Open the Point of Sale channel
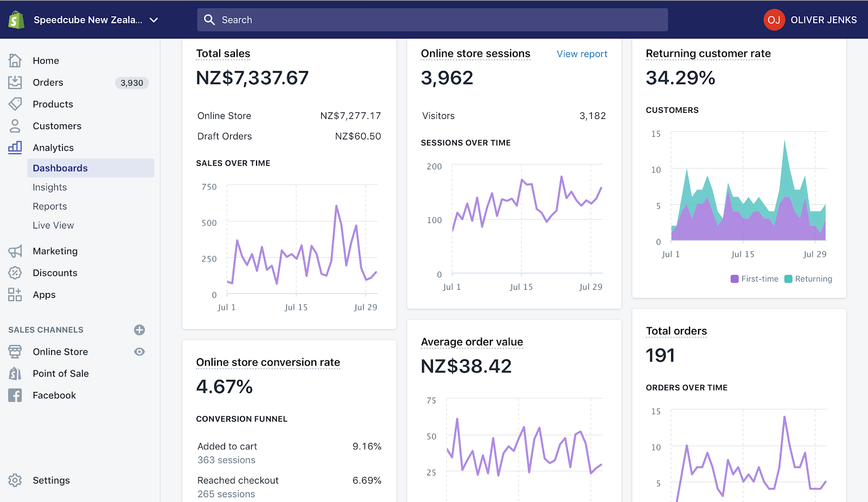Viewport: 868px width, 502px height. tap(61, 373)
